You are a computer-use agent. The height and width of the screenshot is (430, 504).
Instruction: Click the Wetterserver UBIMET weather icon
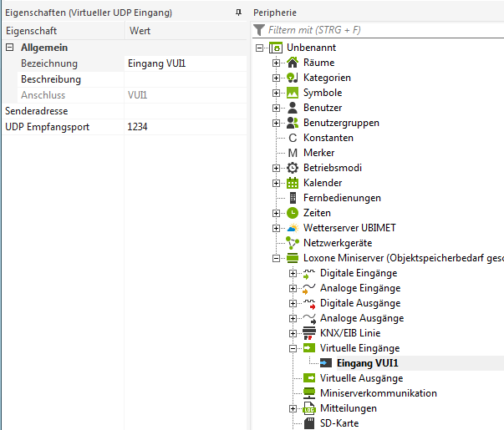293,228
